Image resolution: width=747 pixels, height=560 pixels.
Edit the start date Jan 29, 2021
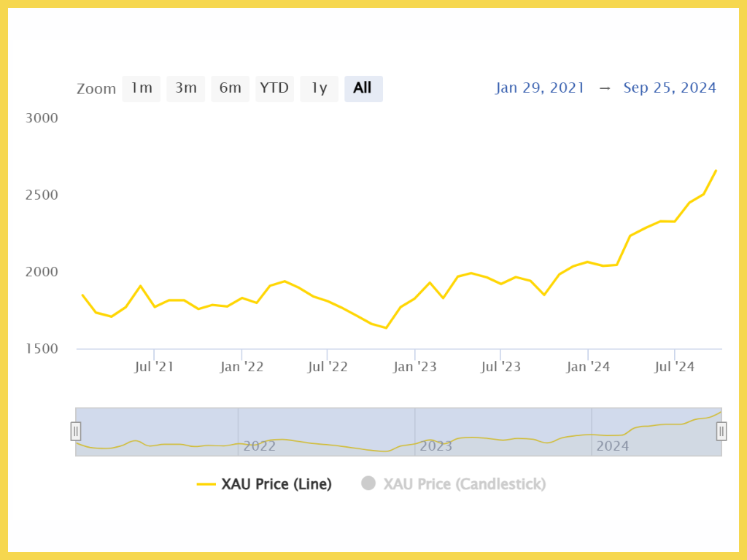point(540,88)
